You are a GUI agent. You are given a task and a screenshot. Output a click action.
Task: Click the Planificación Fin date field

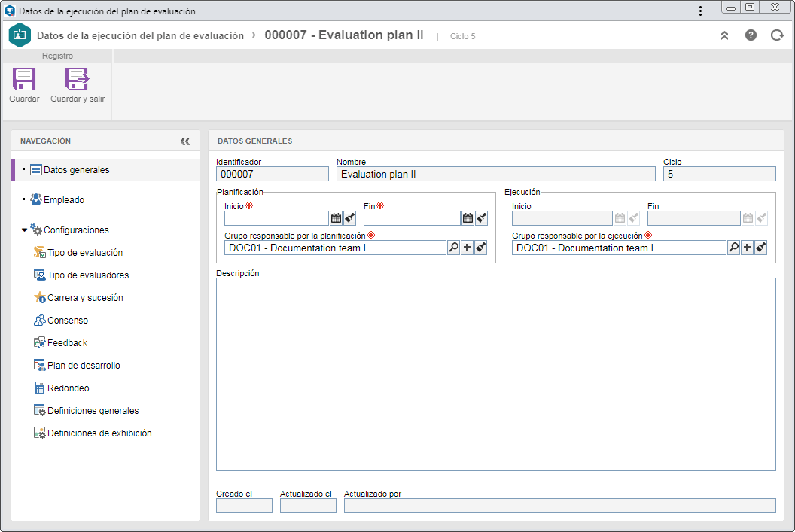412,218
